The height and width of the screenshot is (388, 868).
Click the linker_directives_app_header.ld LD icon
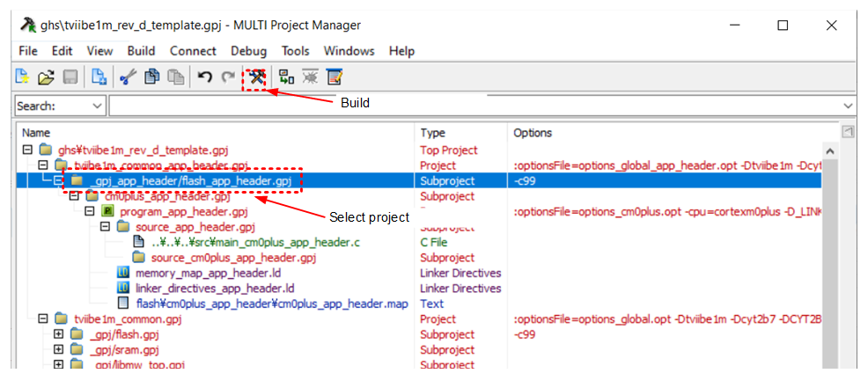click(x=123, y=289)
